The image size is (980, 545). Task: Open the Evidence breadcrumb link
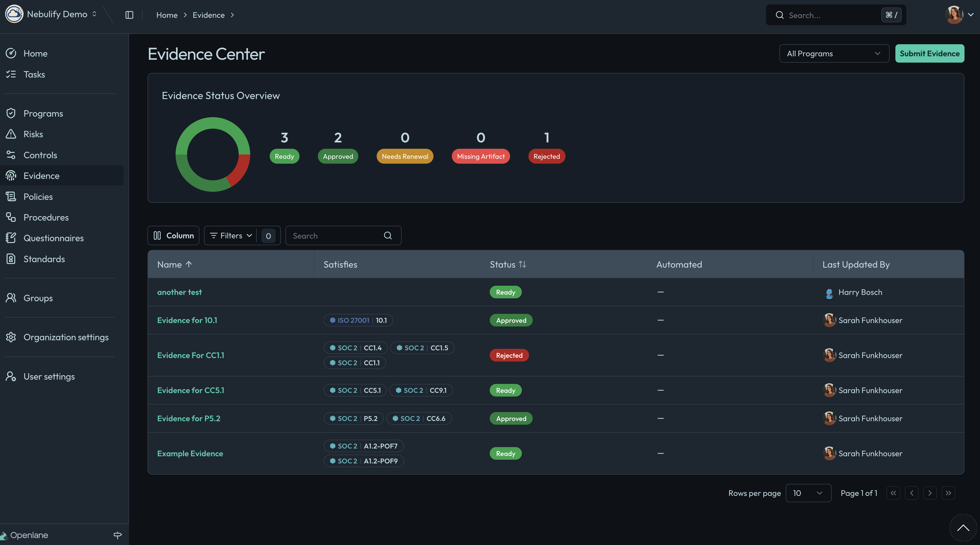pos(209,15)
